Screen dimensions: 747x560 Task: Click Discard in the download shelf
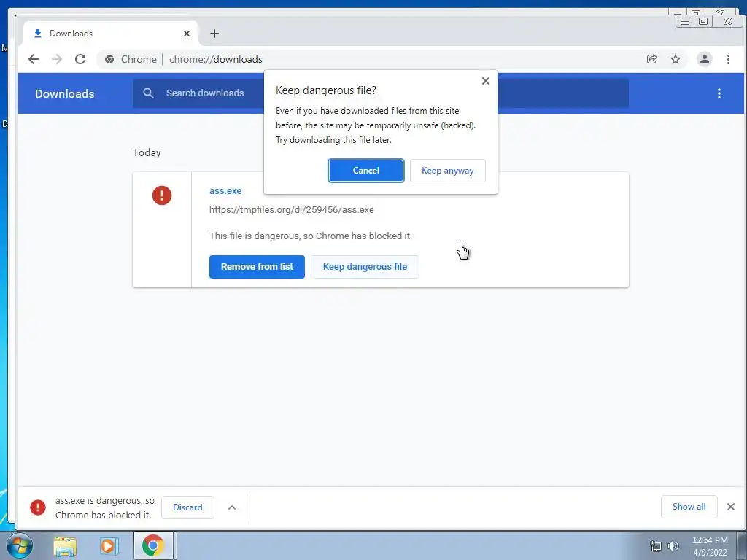[187, 507]
